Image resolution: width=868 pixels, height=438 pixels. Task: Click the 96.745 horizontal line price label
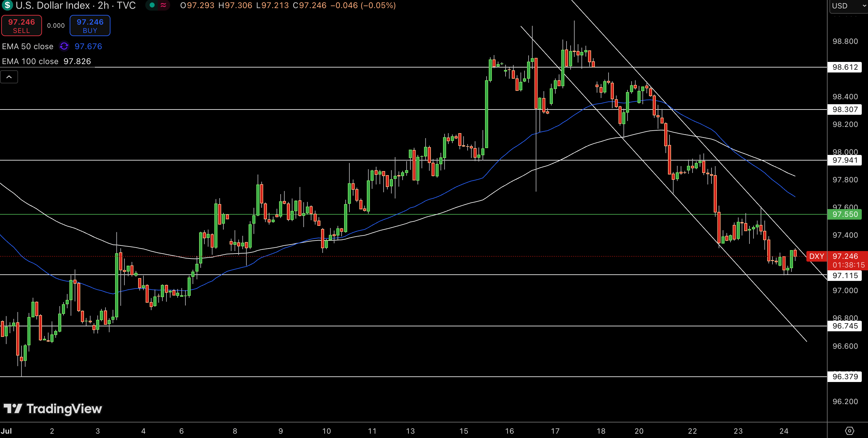845,326
